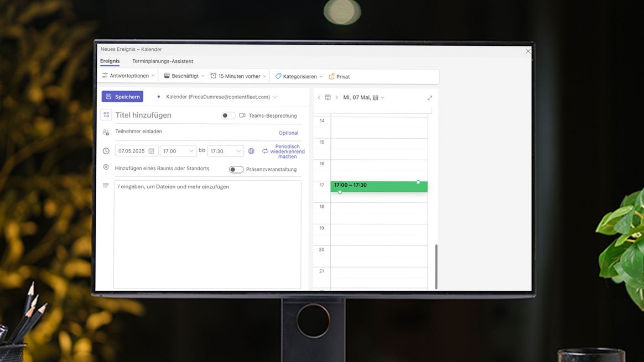Open the Antwortoptionen dropdown

(x=128, y=76)
